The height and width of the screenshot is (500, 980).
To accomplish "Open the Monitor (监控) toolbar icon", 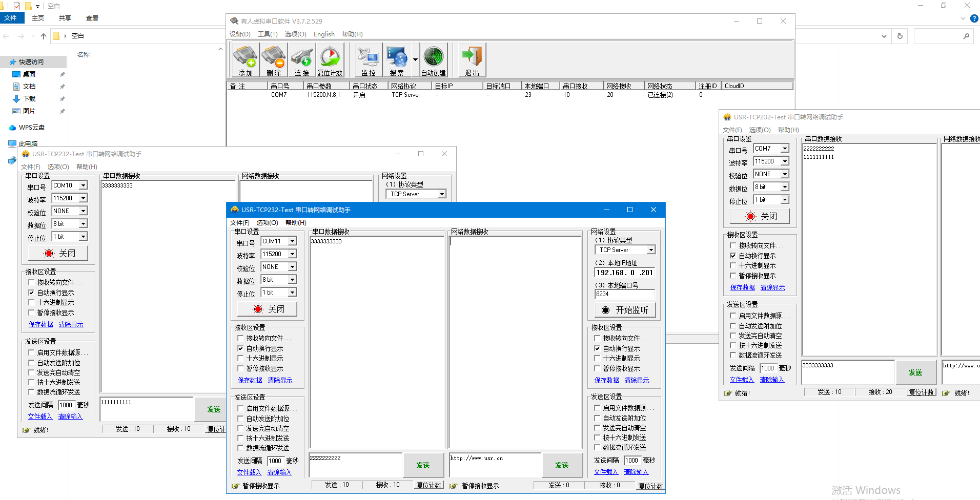I will click(368, 60).
